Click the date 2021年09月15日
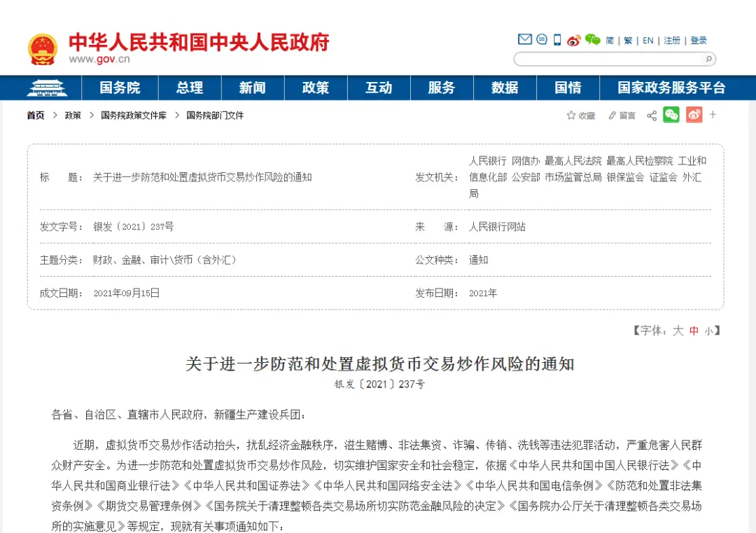This screenshot has height=533, width=756. pos(126,293)
